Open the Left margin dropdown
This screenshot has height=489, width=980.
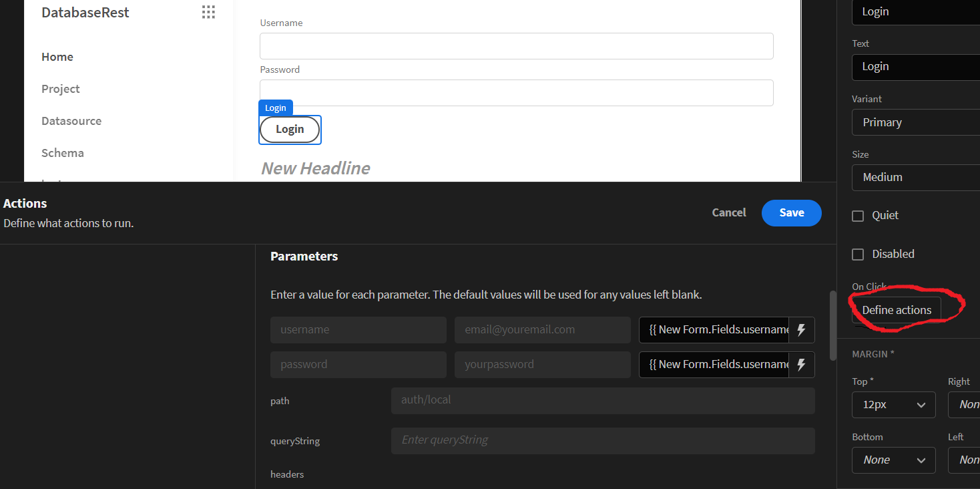coord(967,460)
